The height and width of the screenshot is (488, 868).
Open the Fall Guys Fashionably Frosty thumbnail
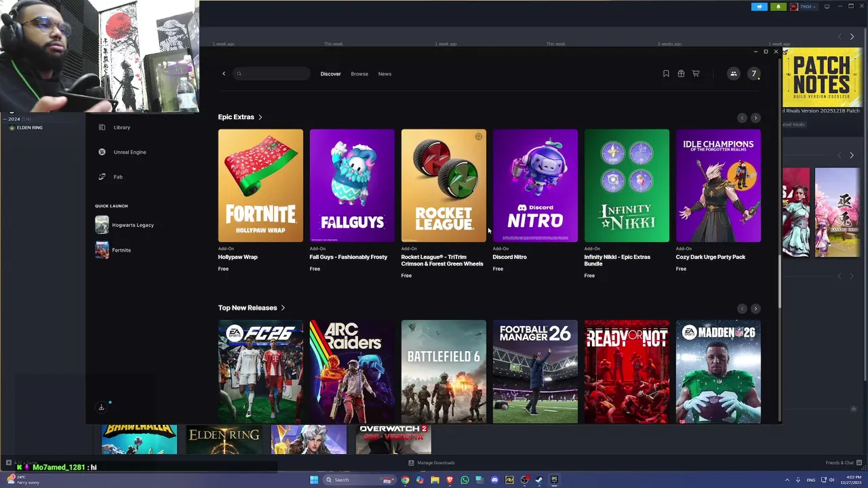point(352,186)
